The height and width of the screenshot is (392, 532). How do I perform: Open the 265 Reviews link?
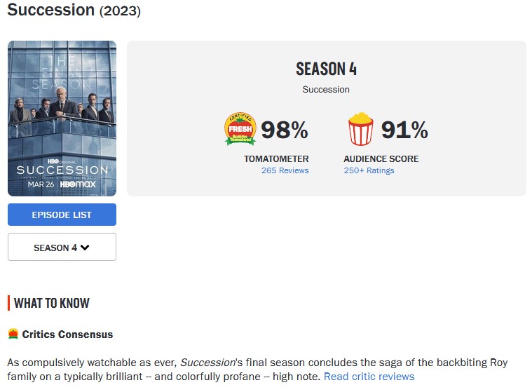(x=285, y=170)
